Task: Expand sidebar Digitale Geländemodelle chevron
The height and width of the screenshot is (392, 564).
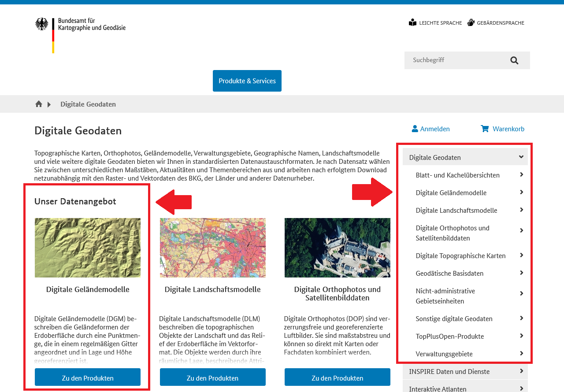Action: 521,192
